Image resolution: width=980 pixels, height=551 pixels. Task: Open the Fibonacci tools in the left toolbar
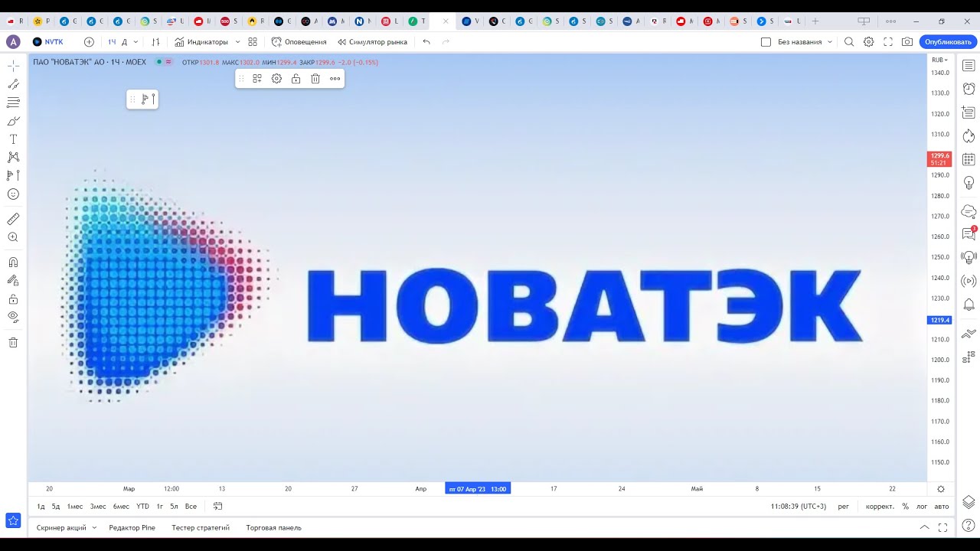13,103
